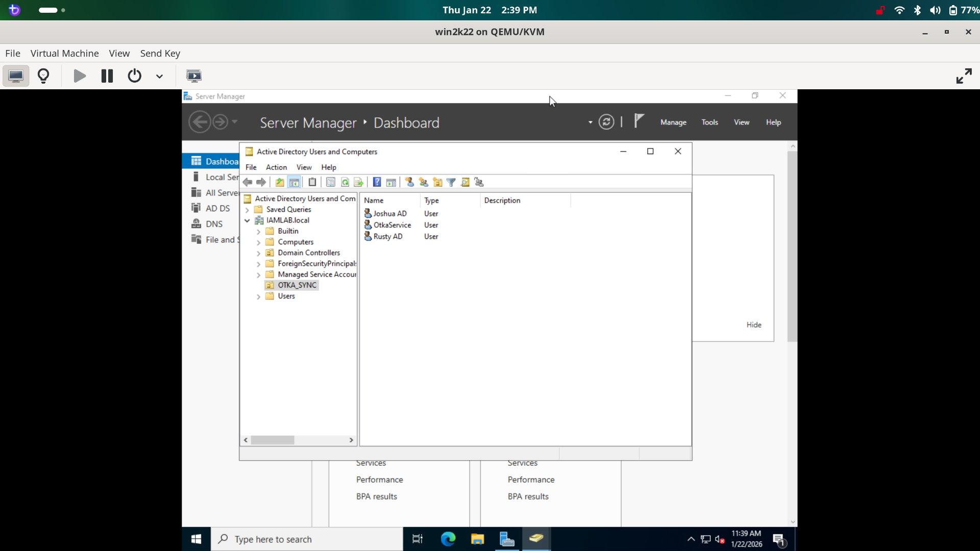This screenshot has width=980, height=551.
Task: Expand the Users container
Action: [259, 296]
